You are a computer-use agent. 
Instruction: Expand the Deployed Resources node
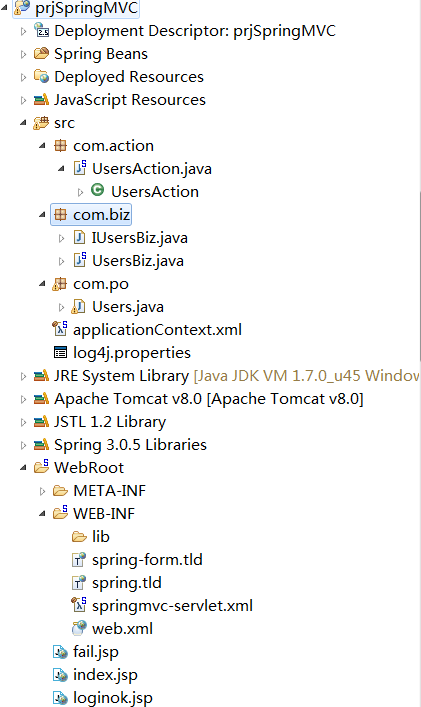pos(23,77)
